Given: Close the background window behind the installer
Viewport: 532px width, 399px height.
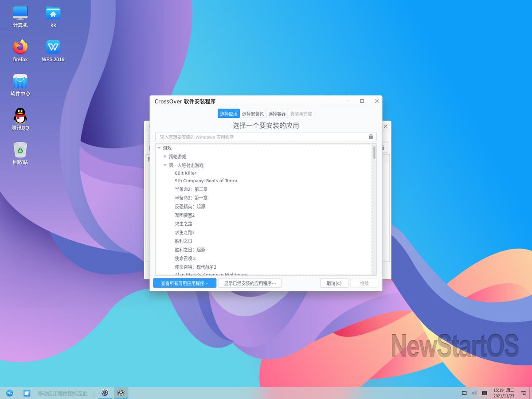Looking at the screenshot, I should pos(386,126).
